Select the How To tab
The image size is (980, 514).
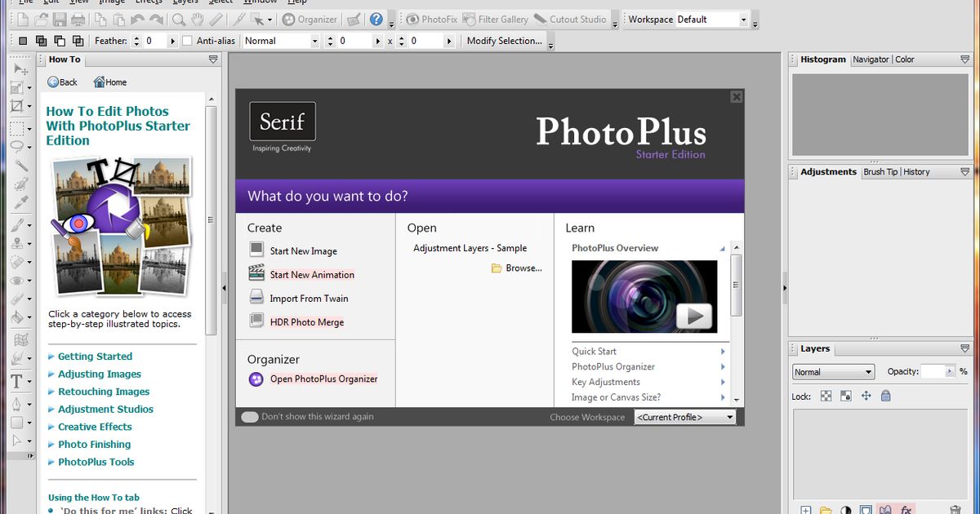point(65,60)
